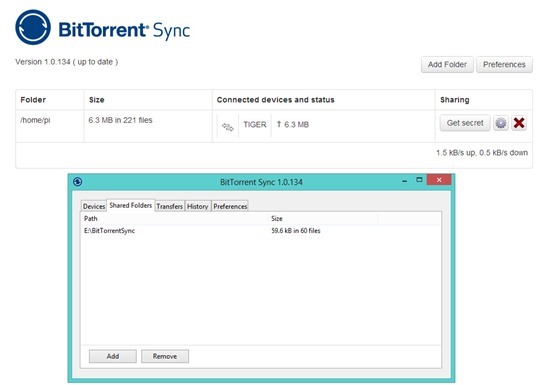The width and height of the screenshot is (540, 385).
Task: Select the Shared Folders tab
Action: click(x=131, y=205)
